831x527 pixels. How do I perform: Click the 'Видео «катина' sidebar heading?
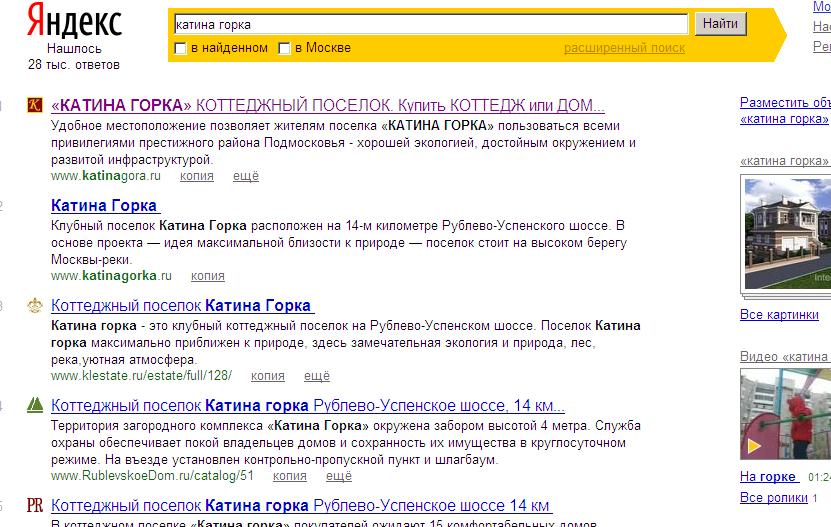click(x=785, y=357)
